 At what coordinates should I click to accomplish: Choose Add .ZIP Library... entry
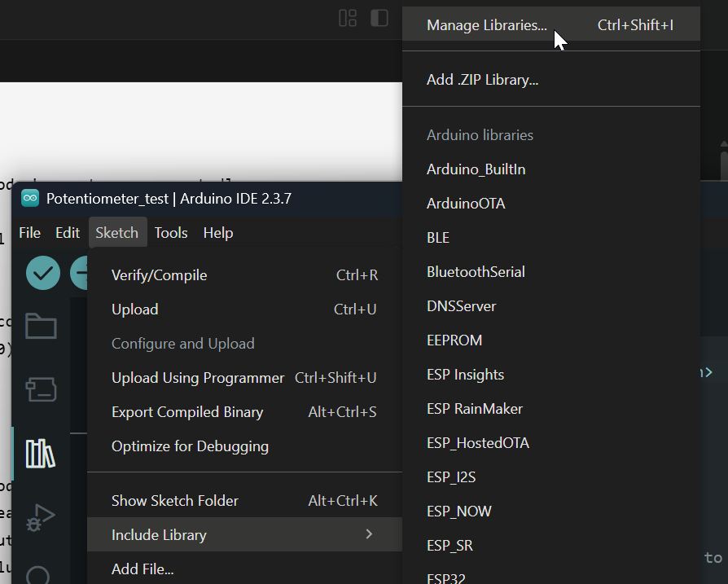[482, 80]
